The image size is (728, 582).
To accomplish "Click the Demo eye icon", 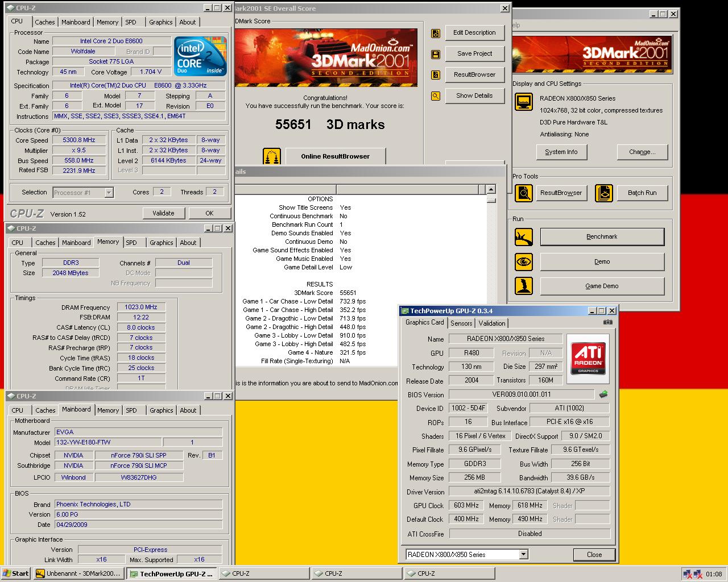I will (x=524, y=261).
